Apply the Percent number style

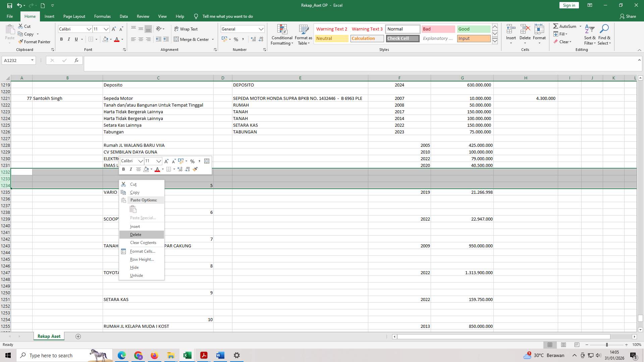pyautogui.click(x=236, y=39)
